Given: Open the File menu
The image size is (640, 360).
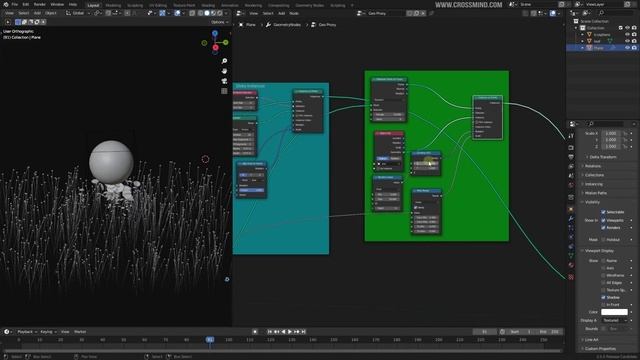Looking at the screenshot, I should [15, 4].
